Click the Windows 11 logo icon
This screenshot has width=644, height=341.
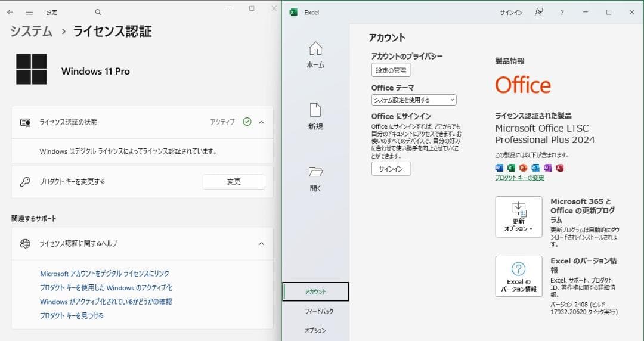tap(32, 69)
